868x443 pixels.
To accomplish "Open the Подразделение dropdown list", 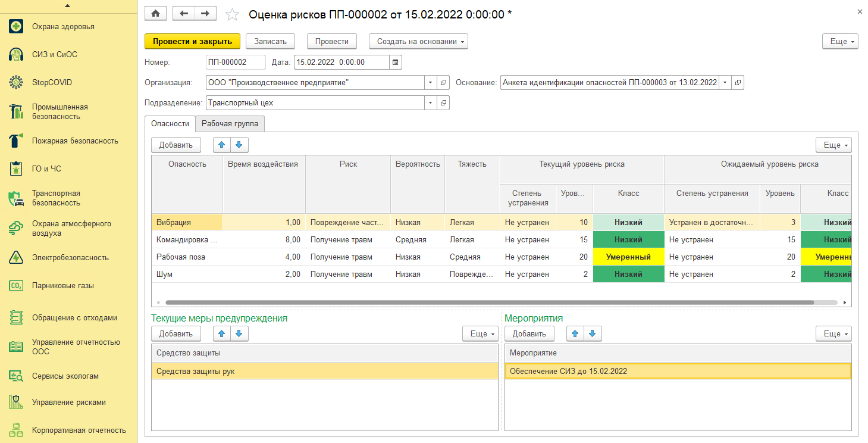I will coord(431,103).
